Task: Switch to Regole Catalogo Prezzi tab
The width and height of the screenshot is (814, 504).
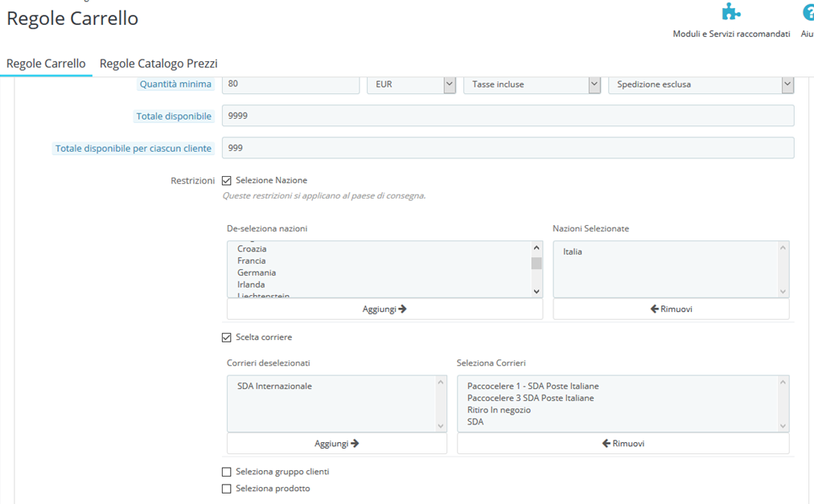Action: click(x=158, y=64)
